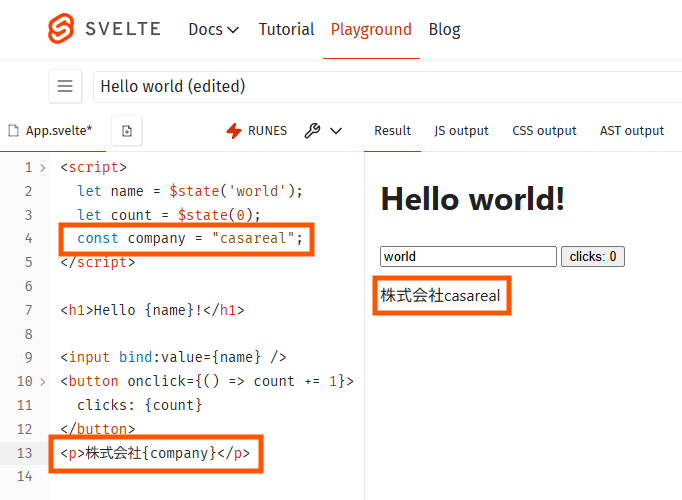Screen dimensions: 682x500
Task: Switch to the CSS output tab
Action: (x=544, y=130)
